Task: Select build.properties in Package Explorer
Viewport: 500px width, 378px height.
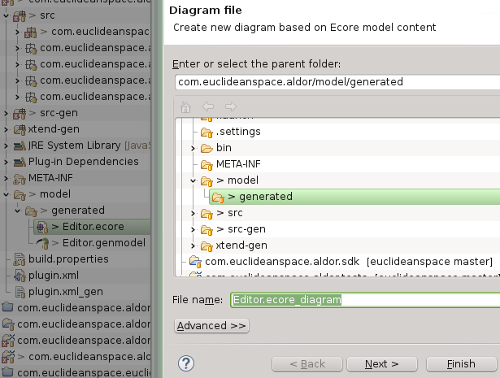Action: tap(68, 259)
